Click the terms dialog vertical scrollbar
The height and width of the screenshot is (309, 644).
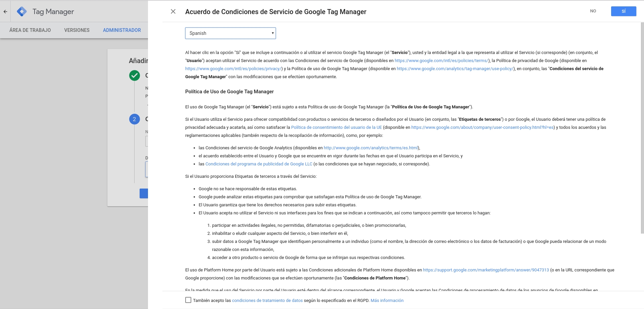tap(642, 127)
